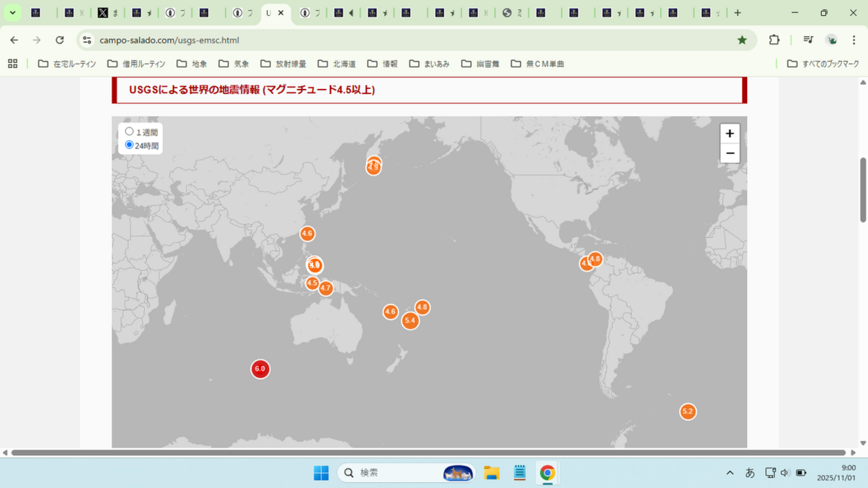Click the address bar URL field
Viewport: 868px width, 488px height.
point(401,40)
